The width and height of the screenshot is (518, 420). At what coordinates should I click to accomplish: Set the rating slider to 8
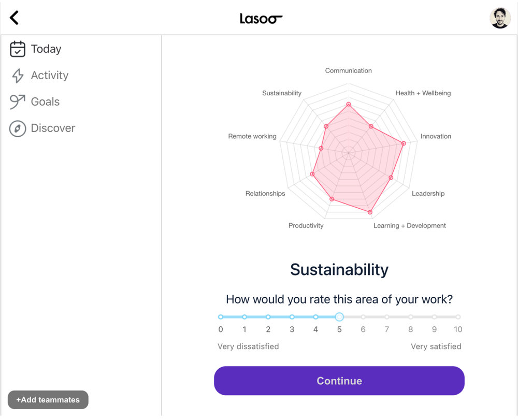pyautogui.click(x=411, y=317)
